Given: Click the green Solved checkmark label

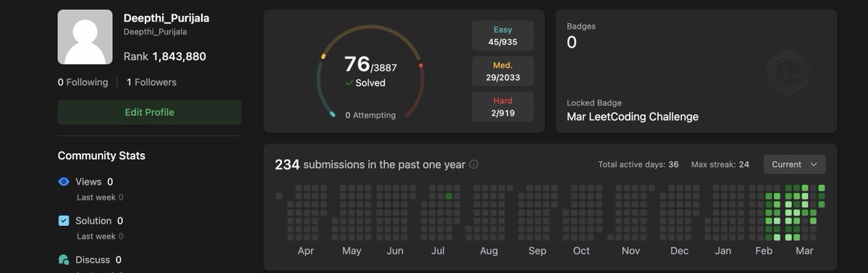Looking at the screenshot, I should coord(365,83).
